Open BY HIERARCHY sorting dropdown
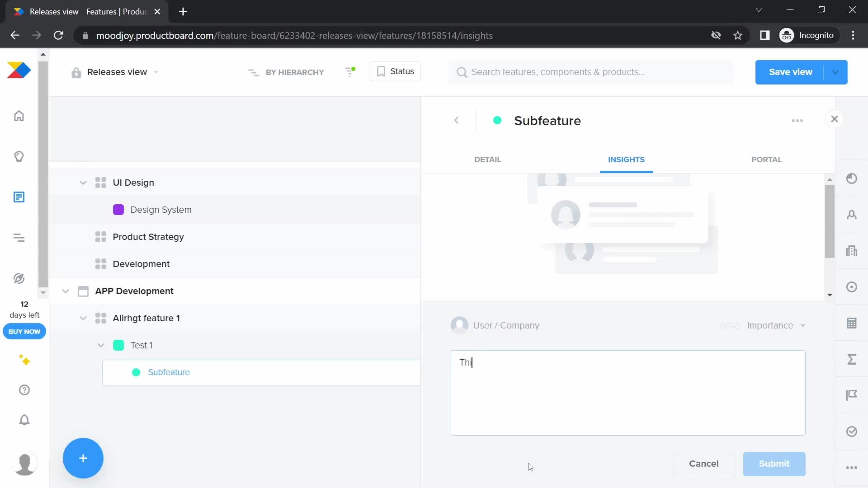Screen dimensions: 868x488 [x=286, y=72]
